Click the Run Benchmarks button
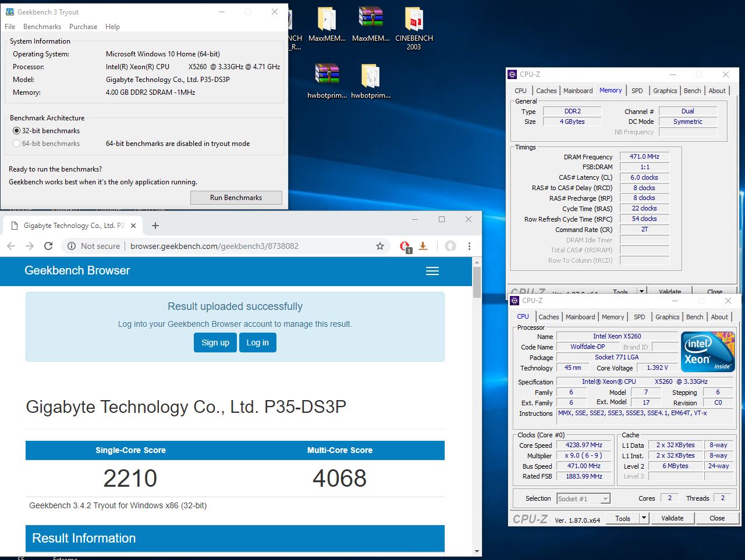The image size is (745, 560). tap(236, 198)
